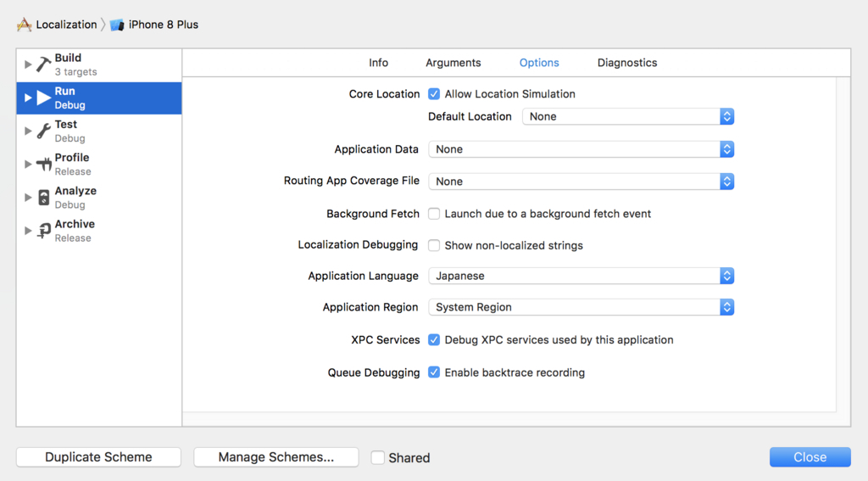Expand the Run disclosure triangle
Screen dimensions: 868x481
[x=28, y=98]
